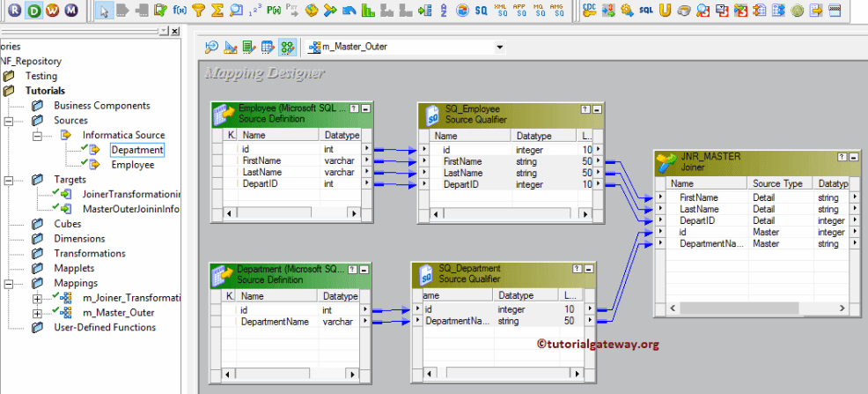This screenshot has height=394, width=868.
Task: Close the navigator panel
Action: tap(174, 32)
